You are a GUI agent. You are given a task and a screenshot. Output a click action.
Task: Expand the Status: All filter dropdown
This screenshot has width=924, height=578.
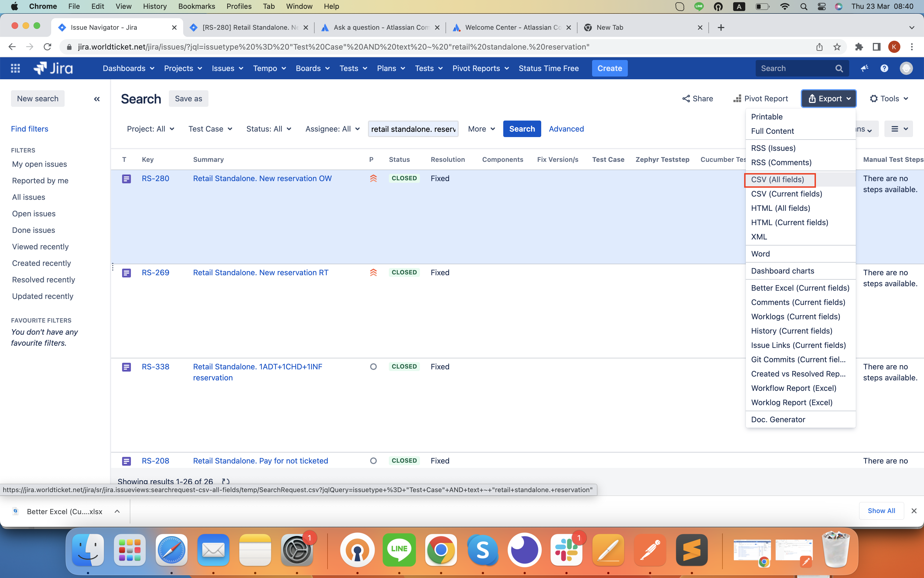click(268, 129)
